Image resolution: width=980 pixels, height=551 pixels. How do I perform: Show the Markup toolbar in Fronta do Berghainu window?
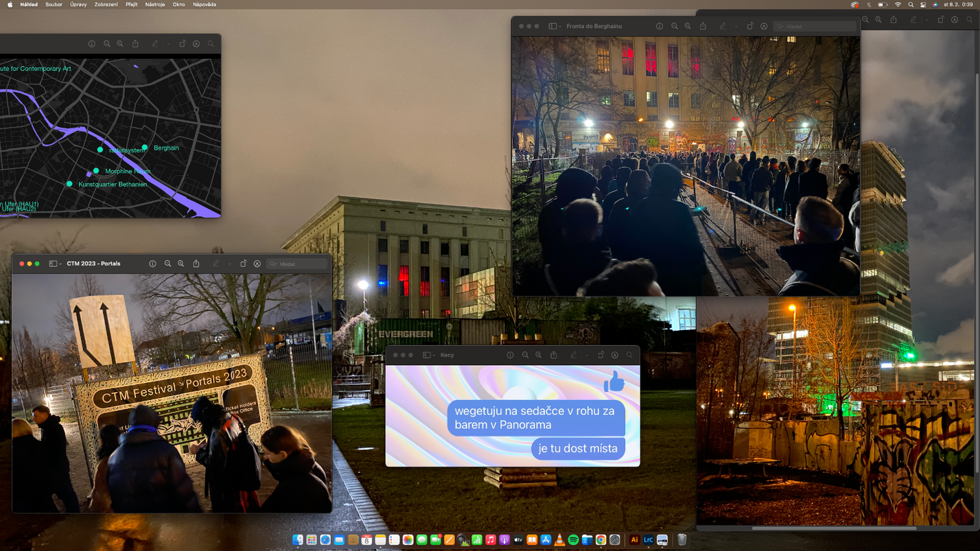point(764,26)
